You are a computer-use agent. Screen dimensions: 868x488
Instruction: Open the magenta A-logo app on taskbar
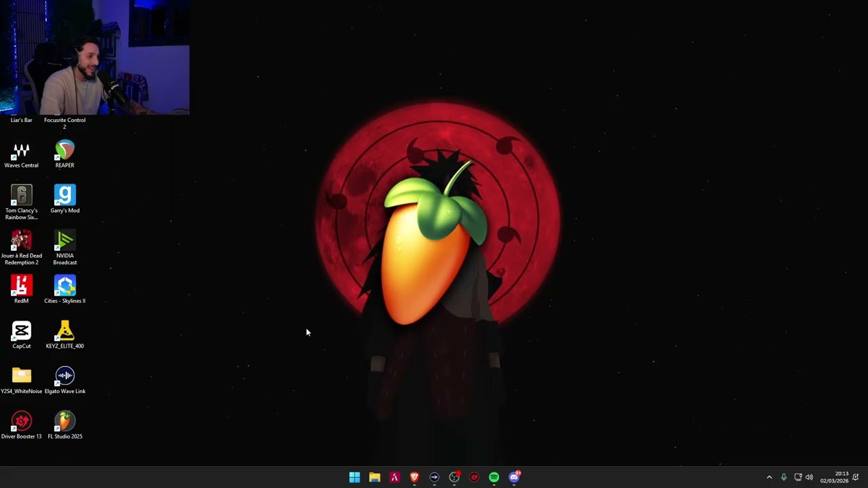click(394, 477)
